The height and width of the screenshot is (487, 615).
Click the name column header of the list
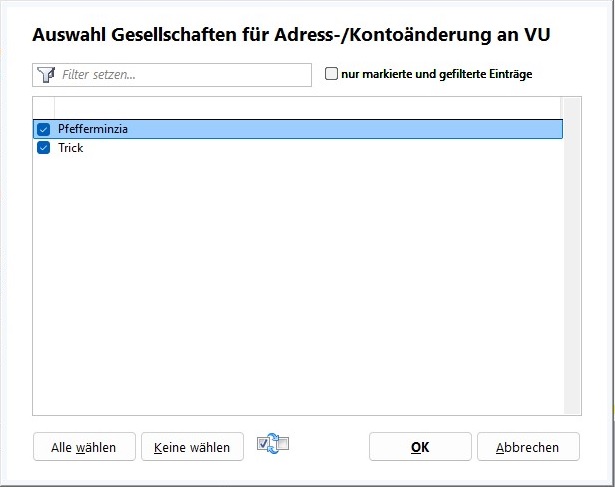pyautogui.click(x=300, y=106)
